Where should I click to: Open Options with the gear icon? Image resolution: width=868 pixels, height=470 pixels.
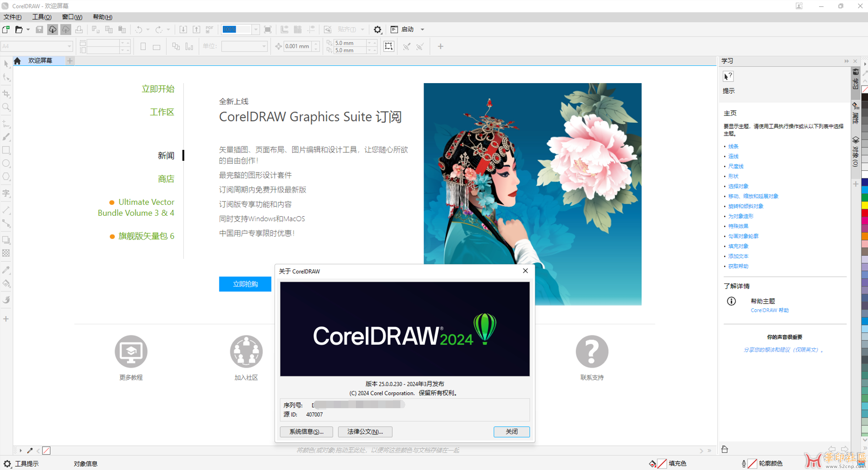[378, 30]
